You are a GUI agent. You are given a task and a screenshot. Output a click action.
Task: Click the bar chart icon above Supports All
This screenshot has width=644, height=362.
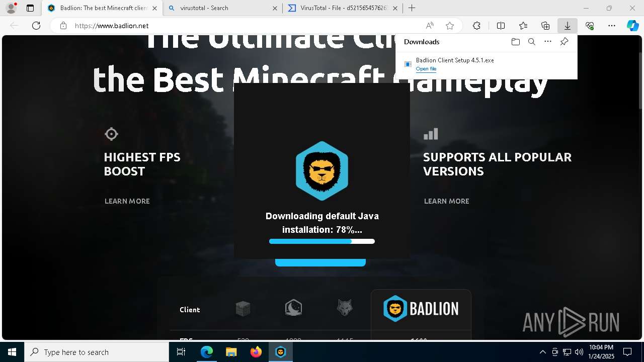[431, 134]
